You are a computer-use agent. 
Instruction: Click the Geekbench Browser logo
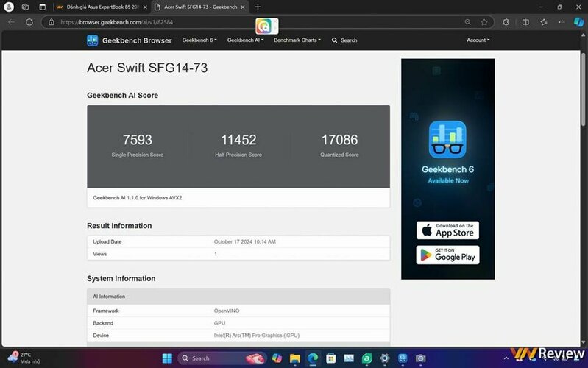coord(129,40)
